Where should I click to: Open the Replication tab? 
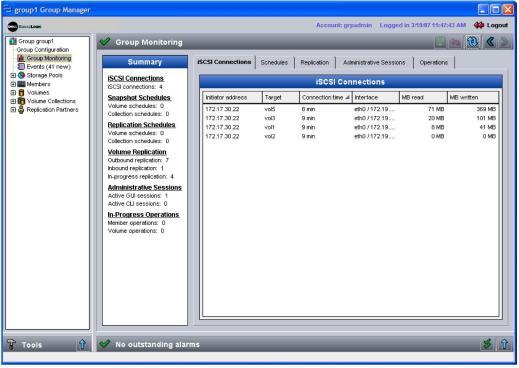315,63
